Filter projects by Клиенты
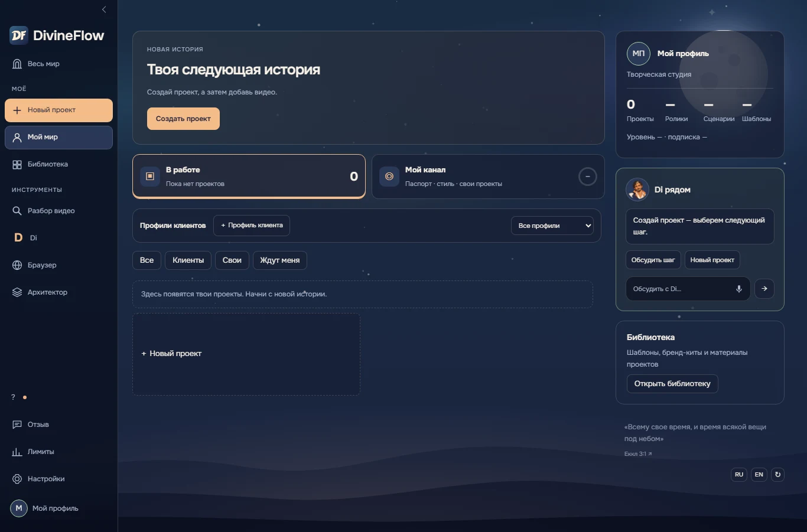The width and height of the screenshot is (807, 532). click(x=188, y=260)
